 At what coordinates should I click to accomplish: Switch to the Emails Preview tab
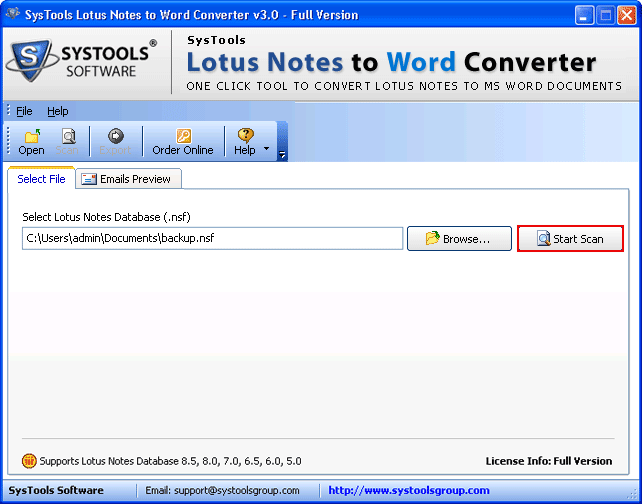pyautogui.click(x=129, y=179)
